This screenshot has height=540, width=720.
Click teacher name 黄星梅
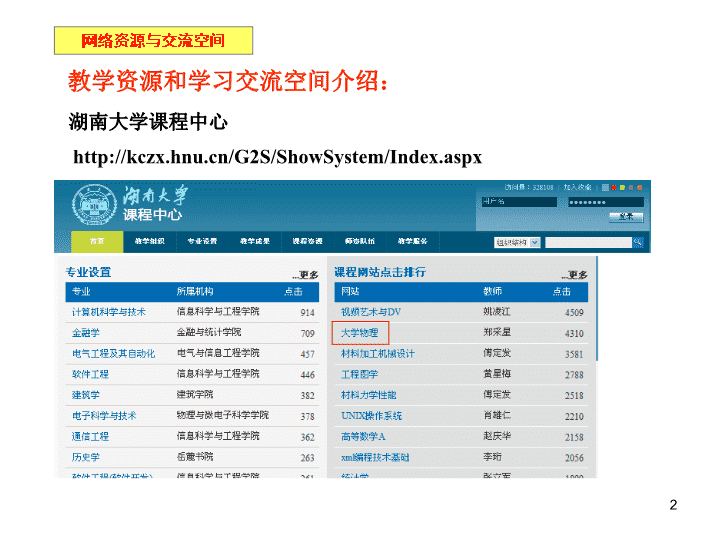click(x=497, y=374)
